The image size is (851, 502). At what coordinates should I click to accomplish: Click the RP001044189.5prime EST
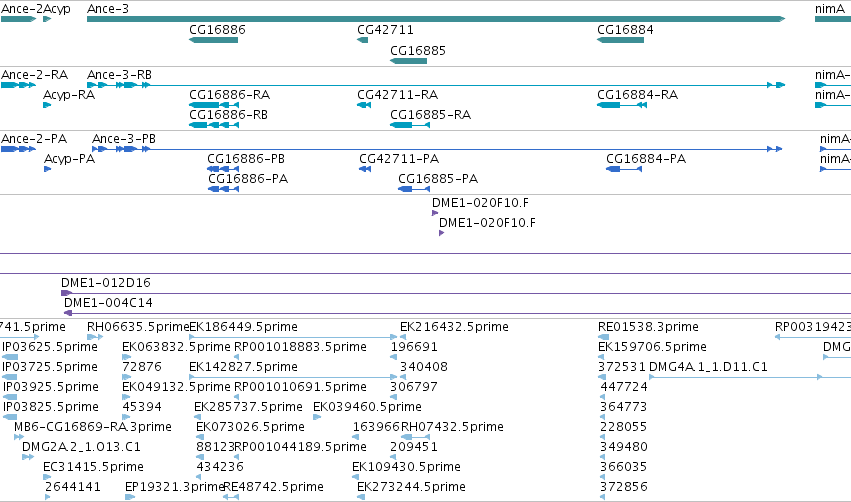click(237, 457)
